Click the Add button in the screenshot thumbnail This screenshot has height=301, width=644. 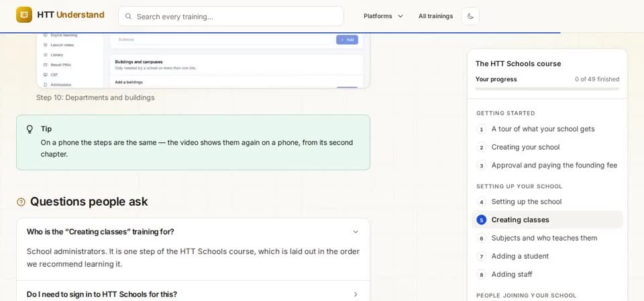coord(347,40)
